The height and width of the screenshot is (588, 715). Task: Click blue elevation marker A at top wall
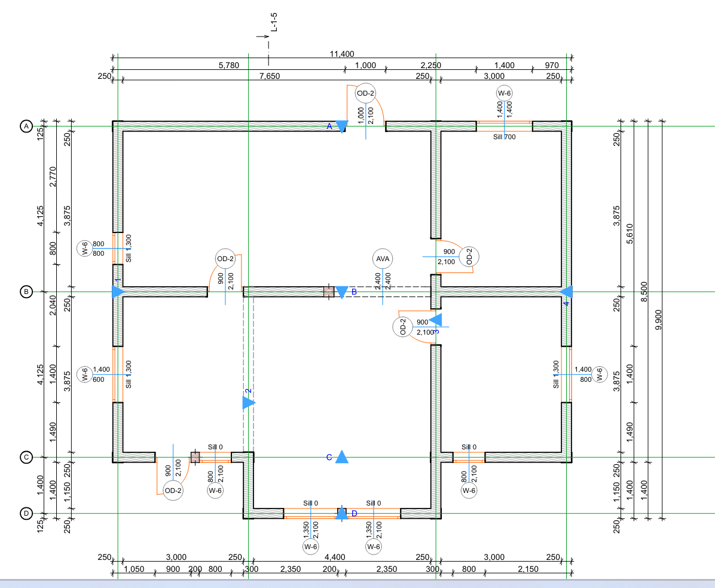tap(341, 126)
